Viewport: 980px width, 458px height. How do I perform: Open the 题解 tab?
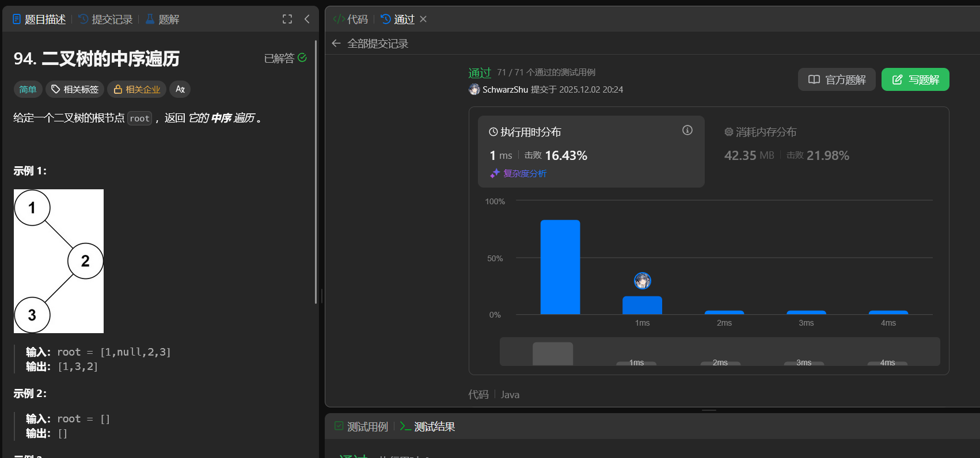(x=162, y=19)
